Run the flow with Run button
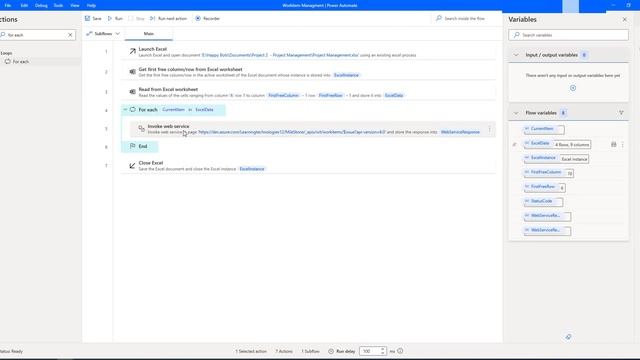This screenshot has height=360, width=640. point(115,18)
